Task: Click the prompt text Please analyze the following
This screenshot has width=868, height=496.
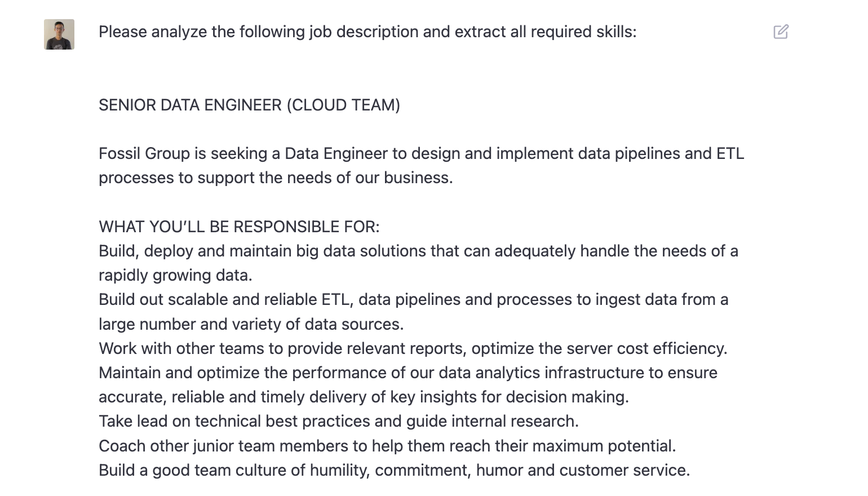Action: click(367, 32)
